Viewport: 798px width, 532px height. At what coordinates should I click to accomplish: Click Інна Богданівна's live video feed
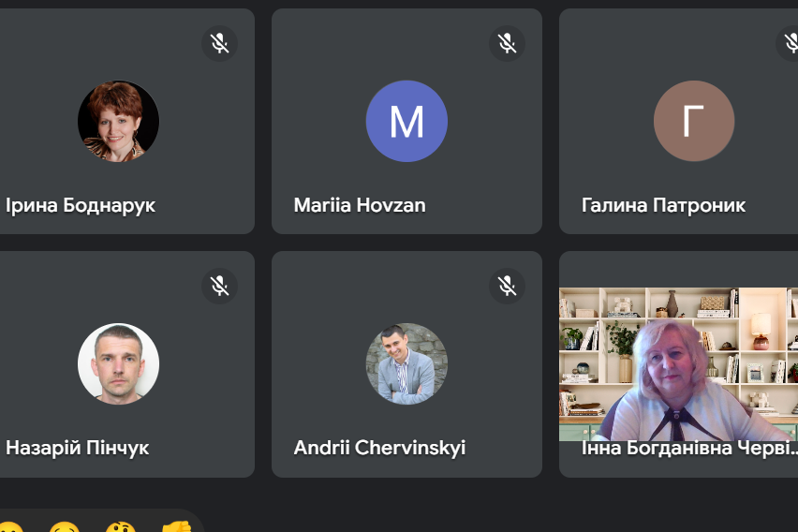click(x=678, y=364)
